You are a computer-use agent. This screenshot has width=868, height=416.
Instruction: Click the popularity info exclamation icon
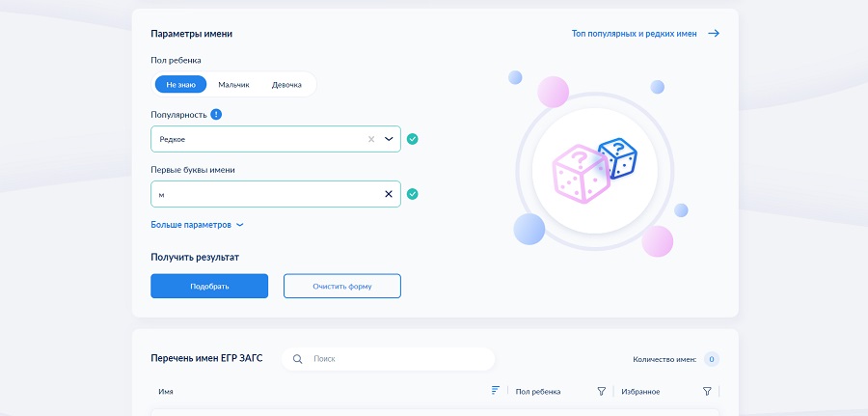pos(216,115)
